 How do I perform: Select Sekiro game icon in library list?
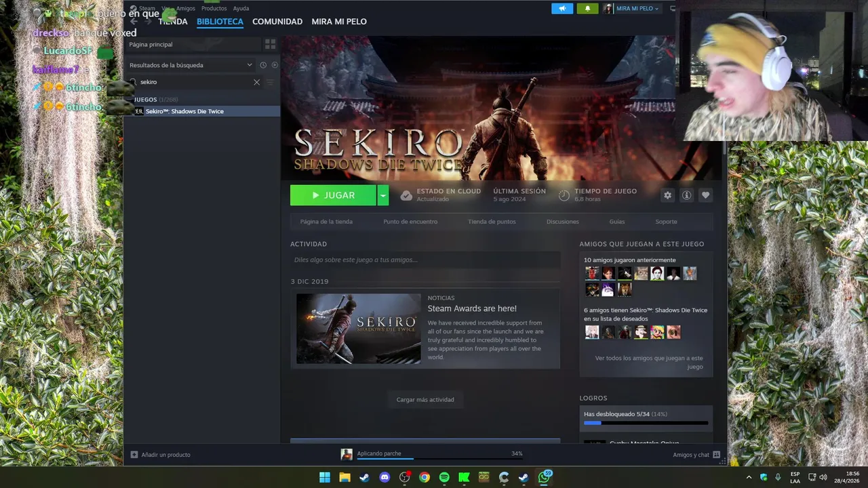139,111
